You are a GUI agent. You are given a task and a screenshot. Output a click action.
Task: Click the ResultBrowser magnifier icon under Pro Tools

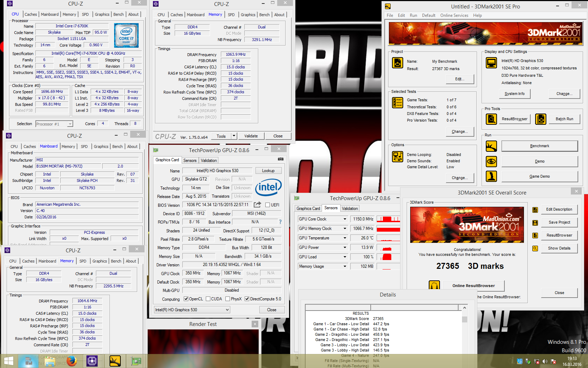tap(491, 119)
